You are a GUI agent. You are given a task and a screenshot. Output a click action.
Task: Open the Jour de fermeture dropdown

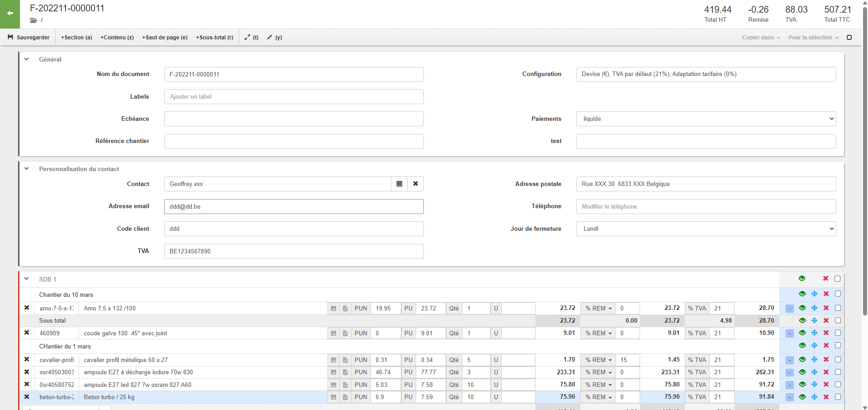coord(706,229)
